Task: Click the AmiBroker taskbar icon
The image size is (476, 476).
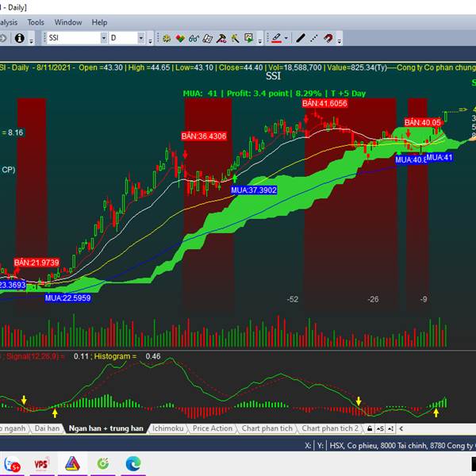Action: point(72,464)
